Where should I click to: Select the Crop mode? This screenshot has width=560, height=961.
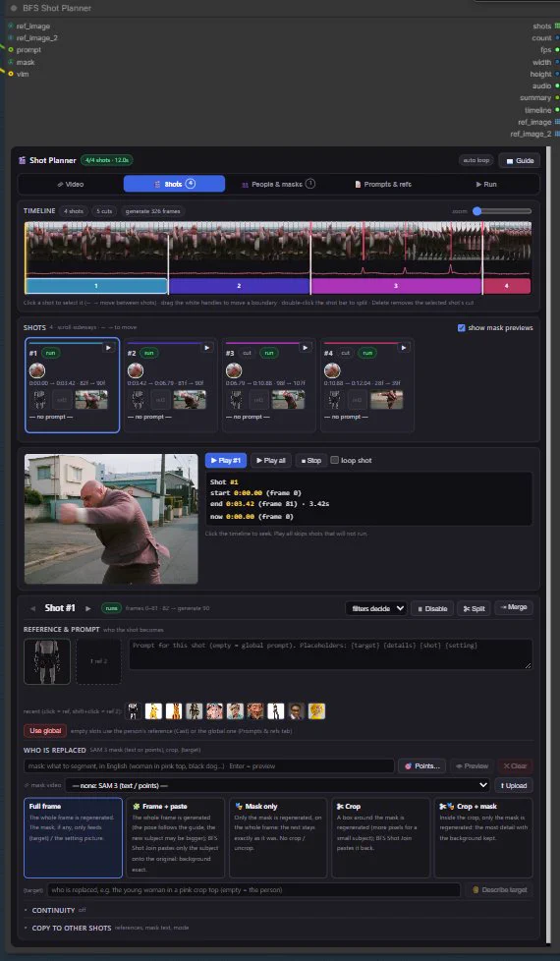tap(380, 838)
